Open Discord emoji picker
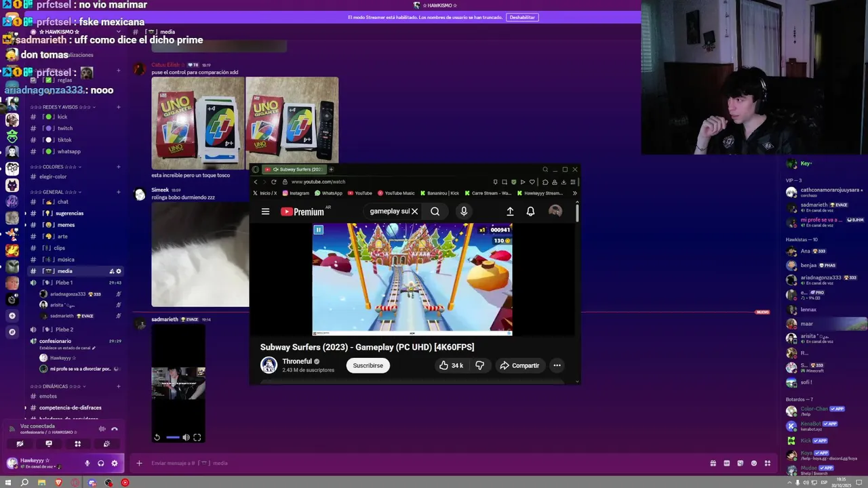This screenshot has width=868, height=488. tap(754, 464)
